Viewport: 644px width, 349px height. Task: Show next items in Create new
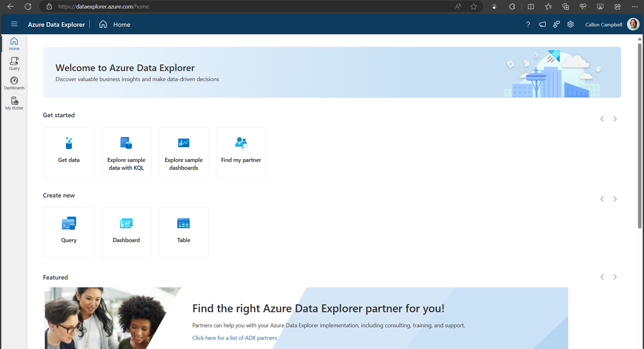[x=615, y=199]
